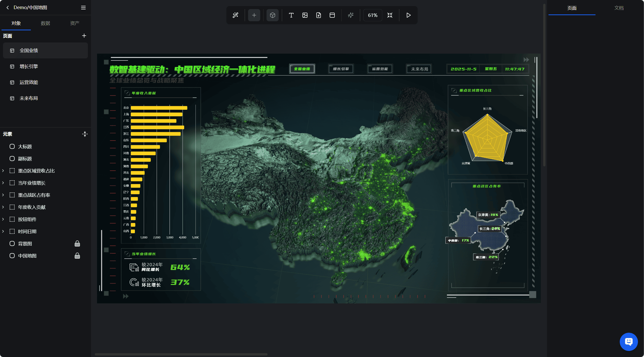Select the Text tool icon
Screen dimensions: 644x357
(291, 15)
